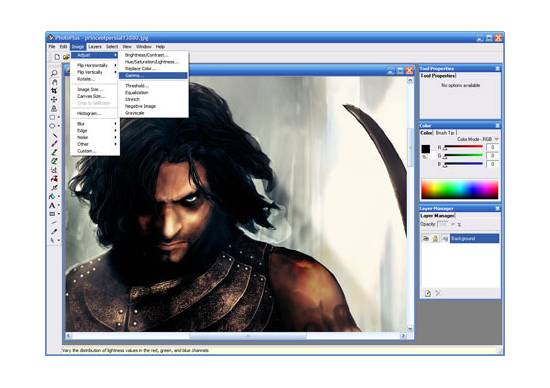Select the Flood Fill bucket tool
Viewport: 550px width, 388px height.
tap(53, 196)
